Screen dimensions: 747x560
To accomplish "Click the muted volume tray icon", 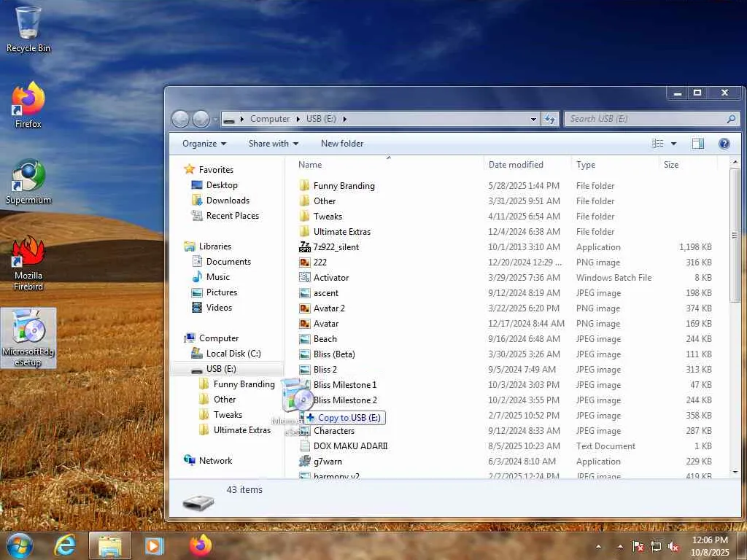I will (673, 547).
